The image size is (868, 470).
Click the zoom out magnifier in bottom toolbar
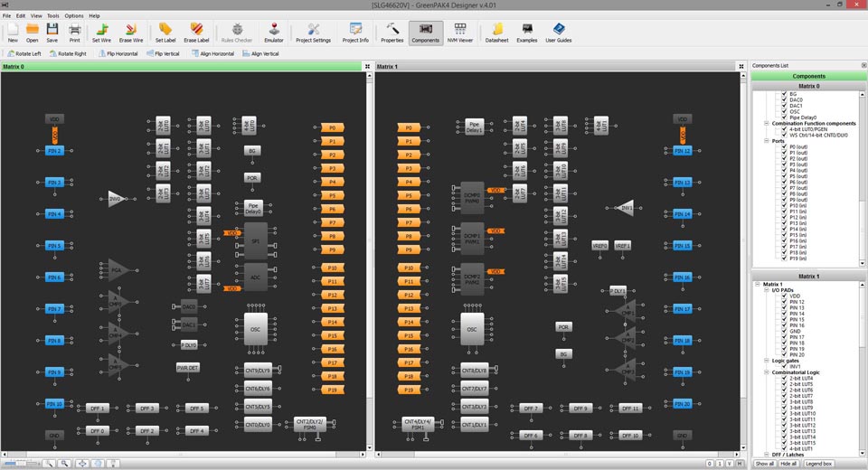[49, 464]
